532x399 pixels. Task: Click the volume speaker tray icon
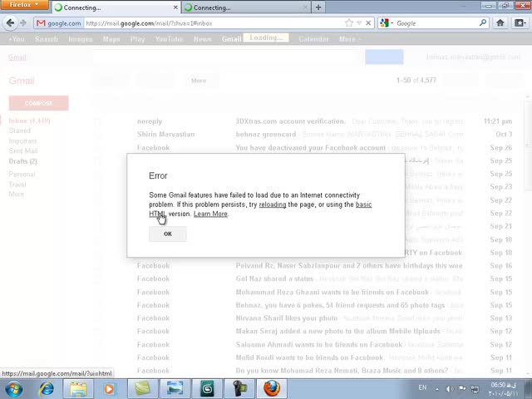450,389
